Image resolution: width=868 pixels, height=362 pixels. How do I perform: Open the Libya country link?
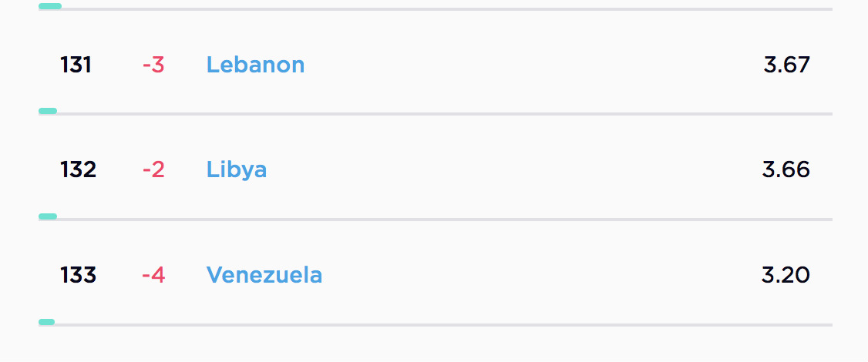(236, 169)
